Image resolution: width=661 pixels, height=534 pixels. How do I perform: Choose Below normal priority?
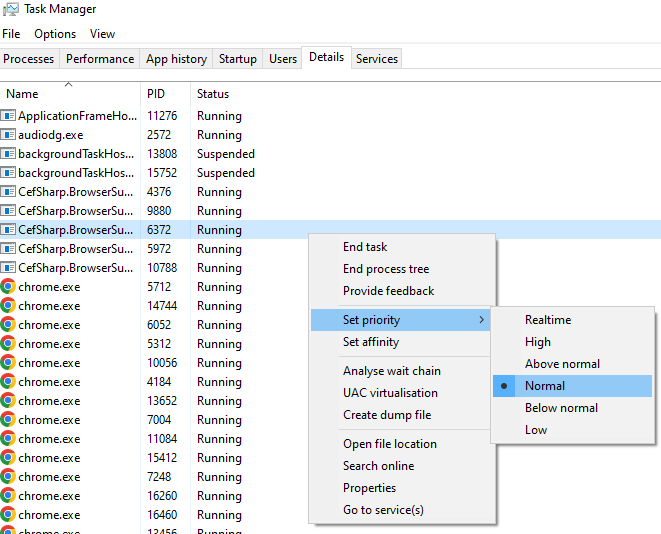(x=561, y=408)
